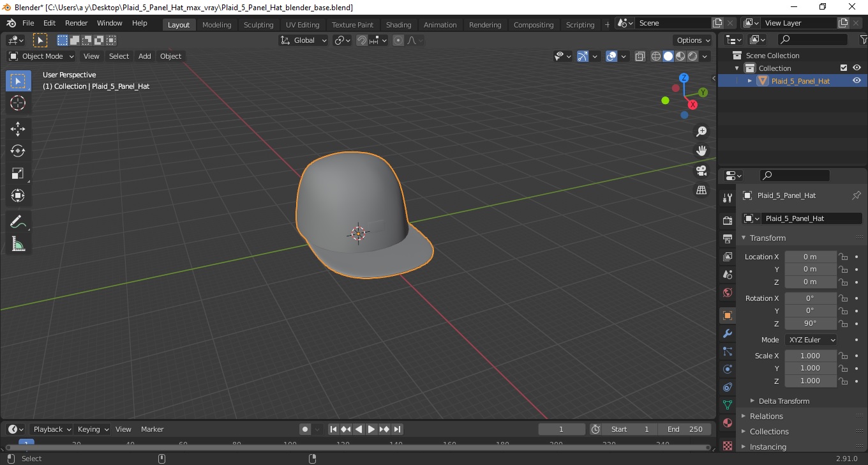This screenshot has width=868, height=465.
Task: Switch to material preview shading
Action: tap(680, 56)
